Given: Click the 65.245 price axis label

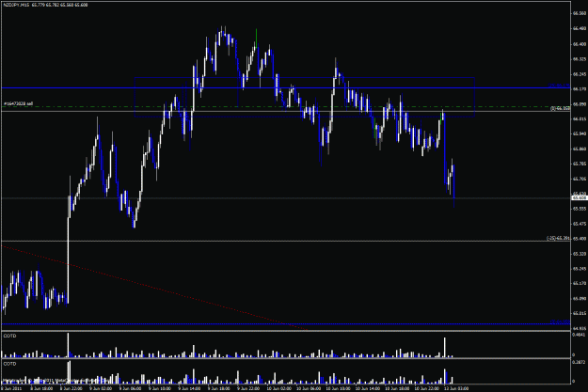Looking at the screenshot, I should (580, 268).
